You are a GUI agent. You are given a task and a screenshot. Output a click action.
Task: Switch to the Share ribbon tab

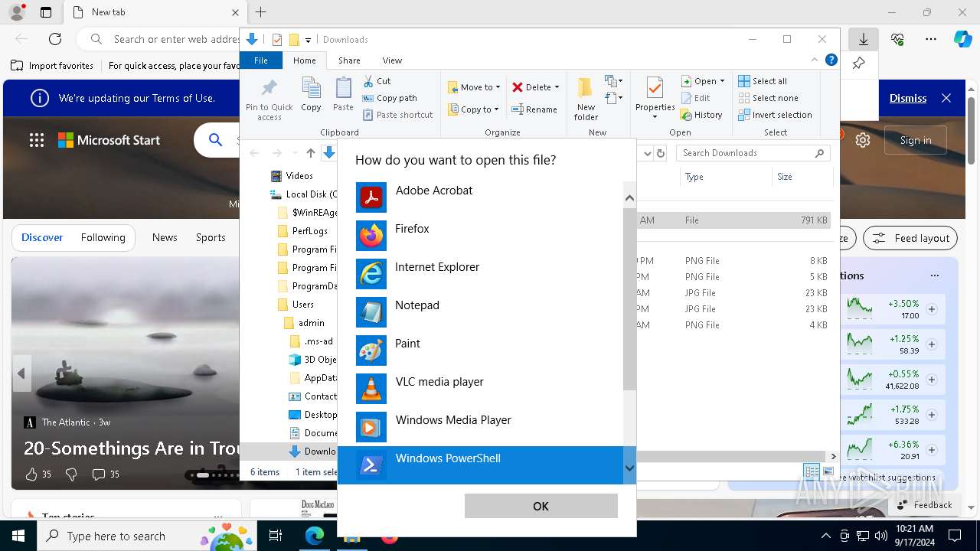click(349, 60)
